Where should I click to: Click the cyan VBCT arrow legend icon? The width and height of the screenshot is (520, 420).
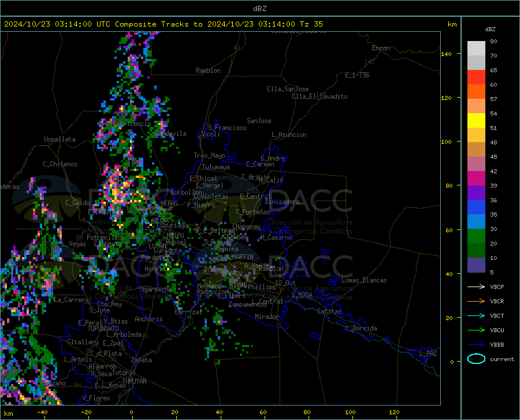pyautogui.click(x=476, y=315)
